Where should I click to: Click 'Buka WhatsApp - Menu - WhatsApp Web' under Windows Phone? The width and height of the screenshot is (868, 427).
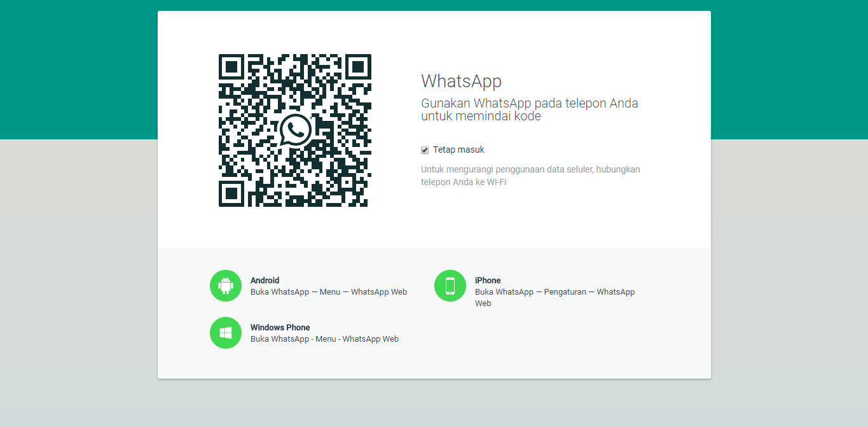[x=324, y=339]
